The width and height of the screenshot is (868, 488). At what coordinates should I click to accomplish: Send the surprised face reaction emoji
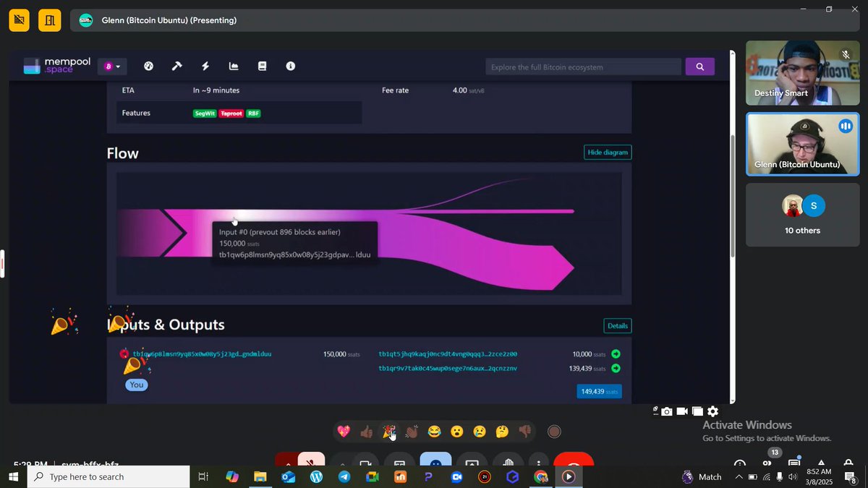coord(456,432)
